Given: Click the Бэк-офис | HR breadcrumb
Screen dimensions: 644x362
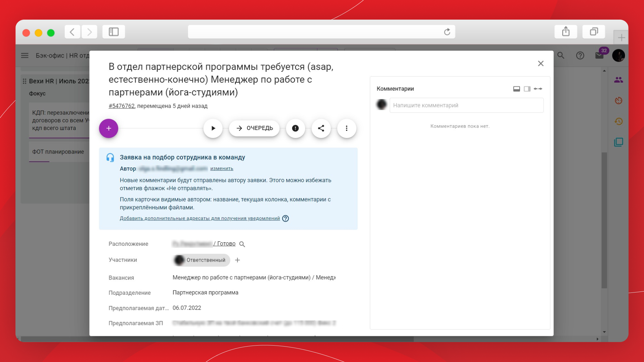Looking at the screenshot, I should [x=62, y=55].
